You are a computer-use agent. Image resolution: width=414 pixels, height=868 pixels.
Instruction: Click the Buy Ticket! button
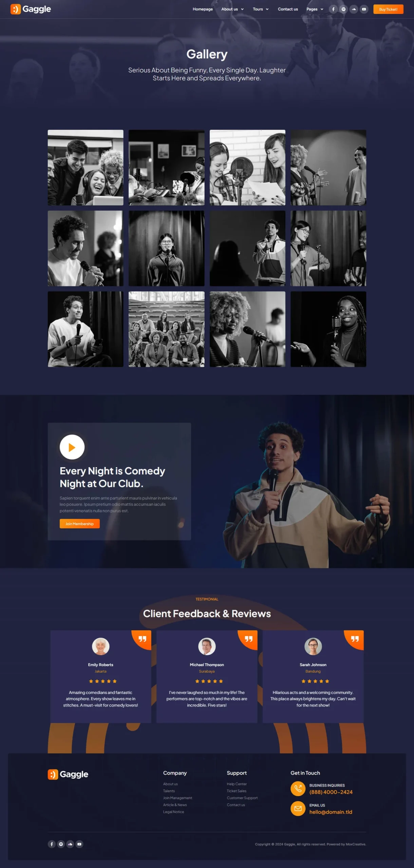tap(388, 9)
